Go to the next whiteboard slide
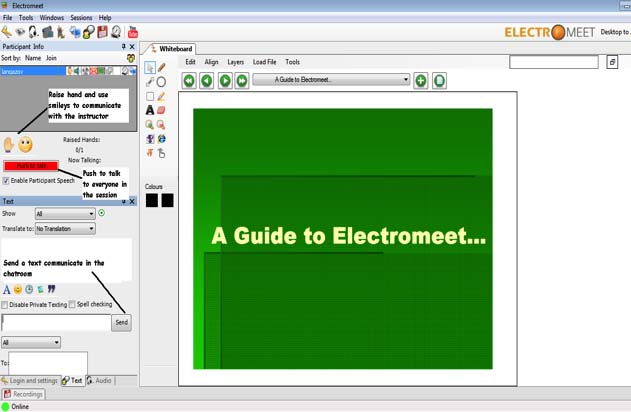 [x=225, y=81]
